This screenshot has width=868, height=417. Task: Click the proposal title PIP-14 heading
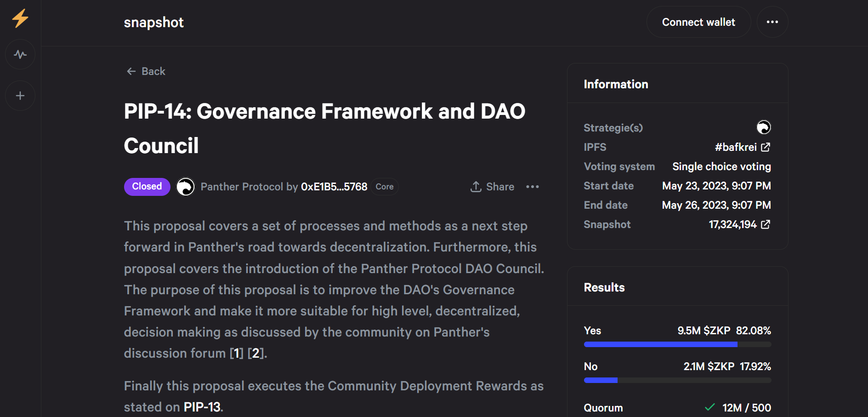click(324, 128)
